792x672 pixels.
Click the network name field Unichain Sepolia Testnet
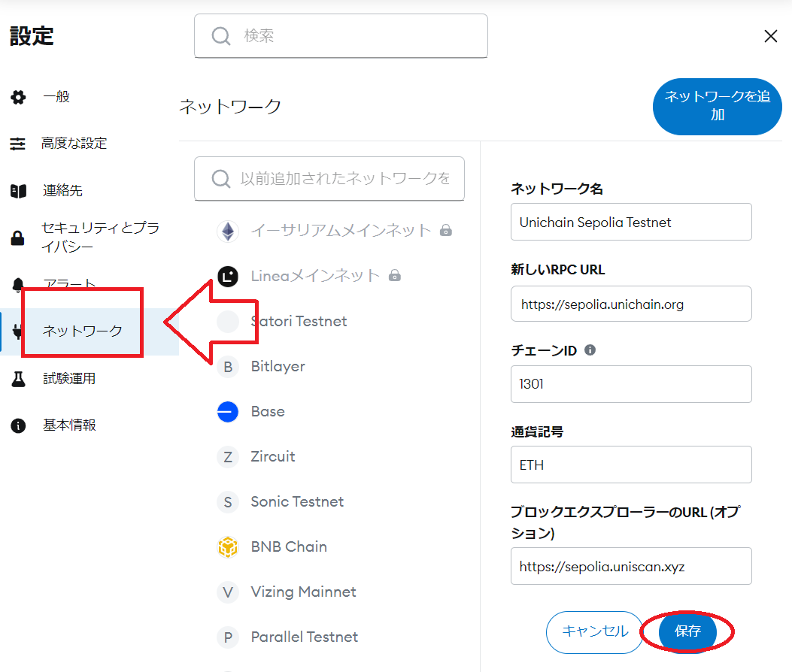[x=631, y=222]
